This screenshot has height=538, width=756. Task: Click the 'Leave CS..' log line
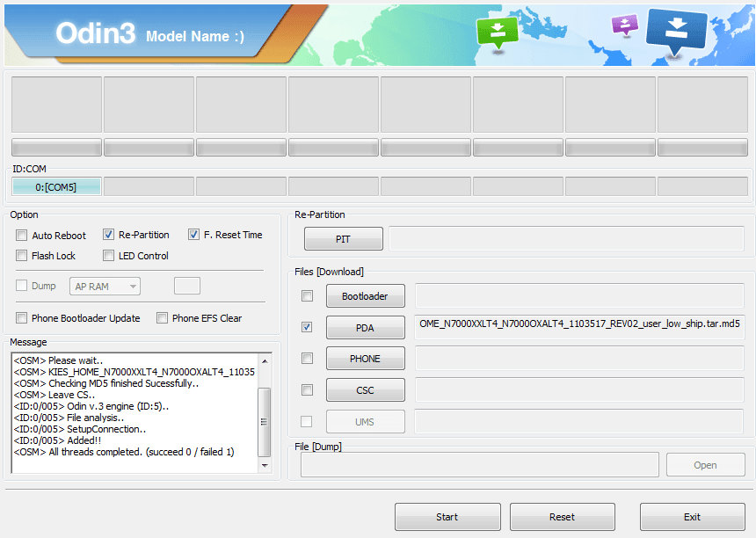click(x=54, y=395)
